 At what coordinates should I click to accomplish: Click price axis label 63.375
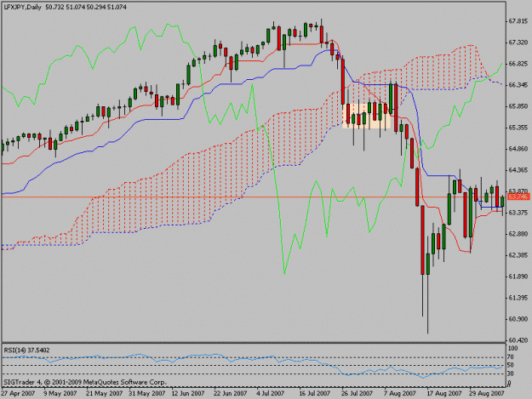(518, 213)
